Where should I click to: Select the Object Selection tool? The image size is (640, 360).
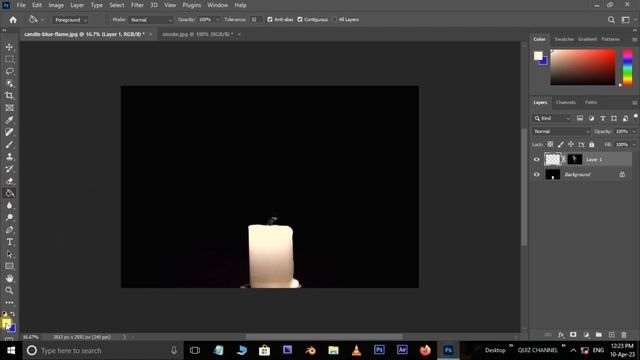point(9,84)
